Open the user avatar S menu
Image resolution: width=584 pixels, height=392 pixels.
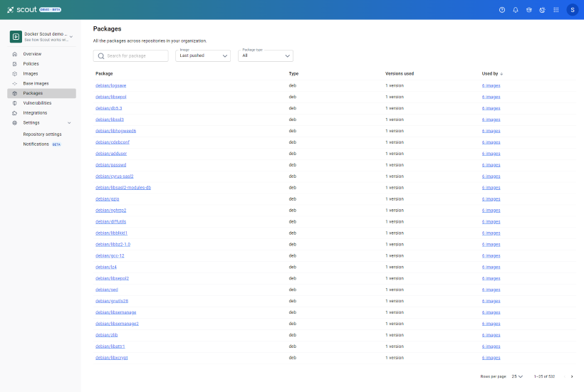(x=573, y=10)
